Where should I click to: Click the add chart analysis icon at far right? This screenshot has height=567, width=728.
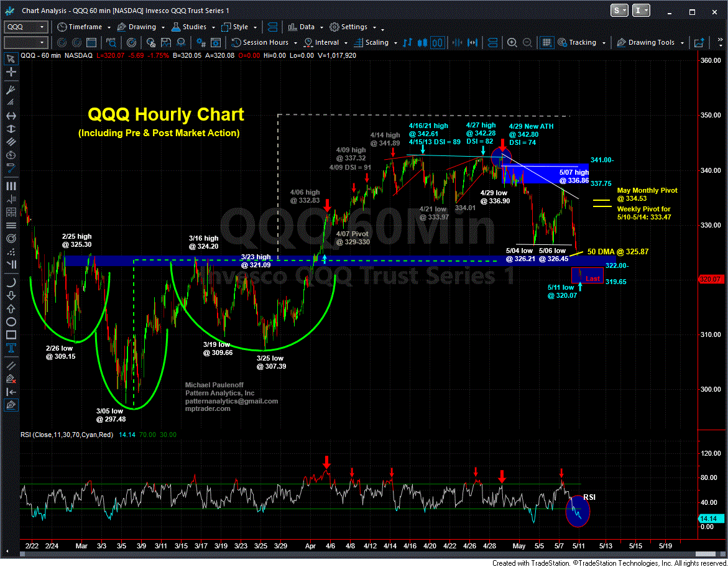click(x=699, y=43)
